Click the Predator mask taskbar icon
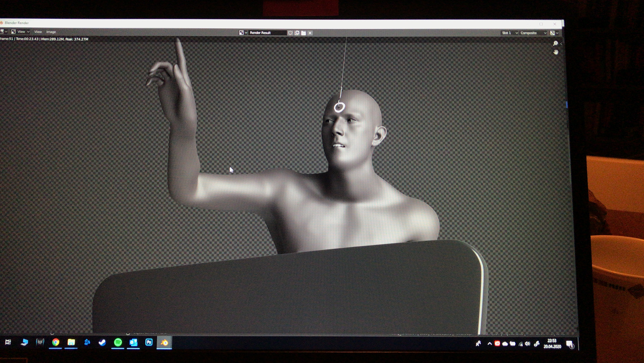The height and width of the screenshot is (363, 644). [x=40, y=342]
